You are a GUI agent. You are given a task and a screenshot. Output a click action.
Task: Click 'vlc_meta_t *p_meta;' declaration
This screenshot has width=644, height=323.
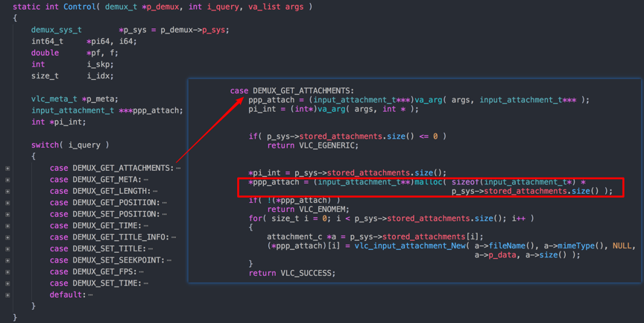click(x=75, y=99)
